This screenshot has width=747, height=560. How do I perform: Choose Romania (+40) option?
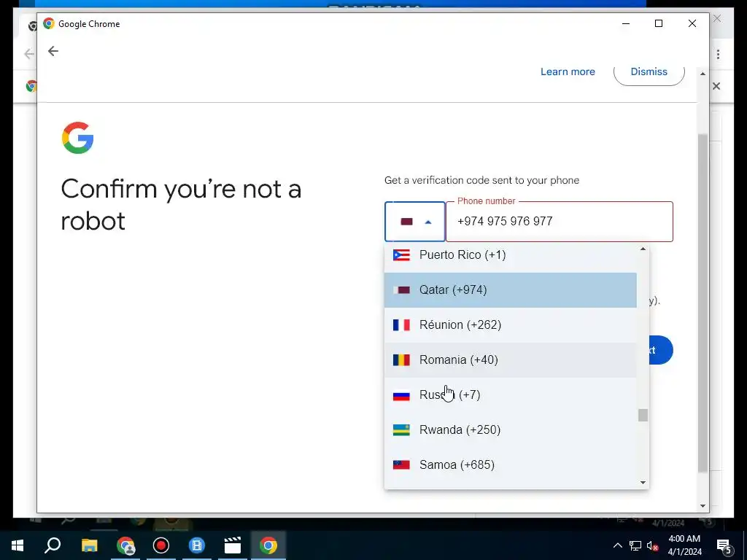510,360
